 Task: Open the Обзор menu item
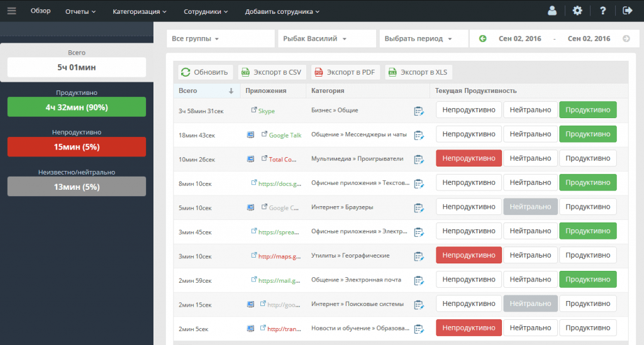pyautogui.click(x=41, y=11)
